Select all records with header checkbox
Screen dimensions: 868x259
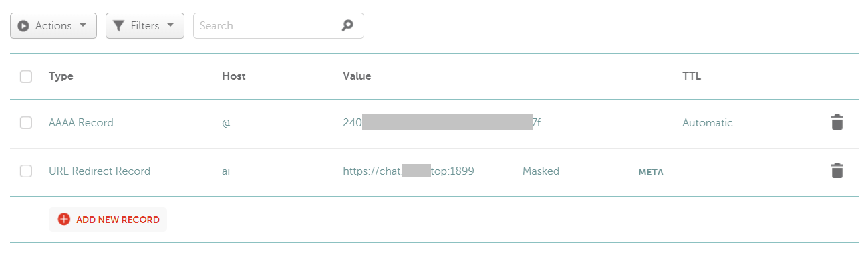coord(26,76)
